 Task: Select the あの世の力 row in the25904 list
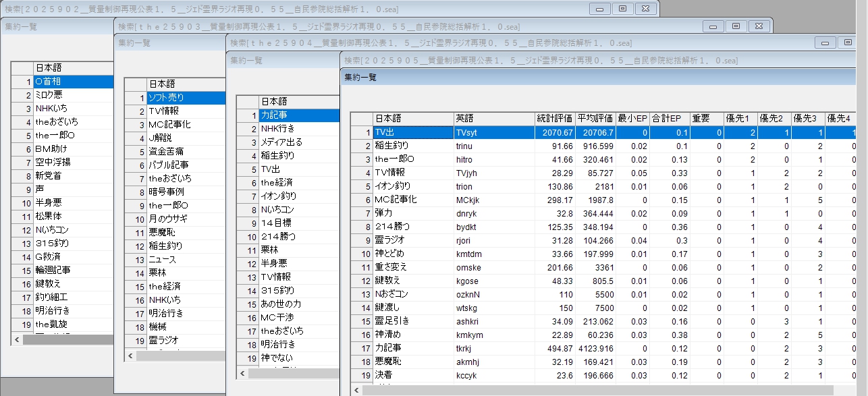coord(298,304)
